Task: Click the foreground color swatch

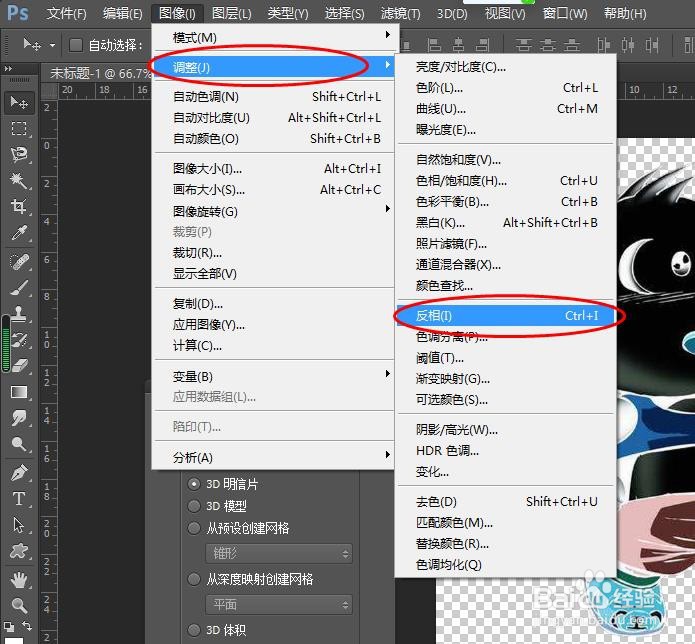Action: (13, 640)
